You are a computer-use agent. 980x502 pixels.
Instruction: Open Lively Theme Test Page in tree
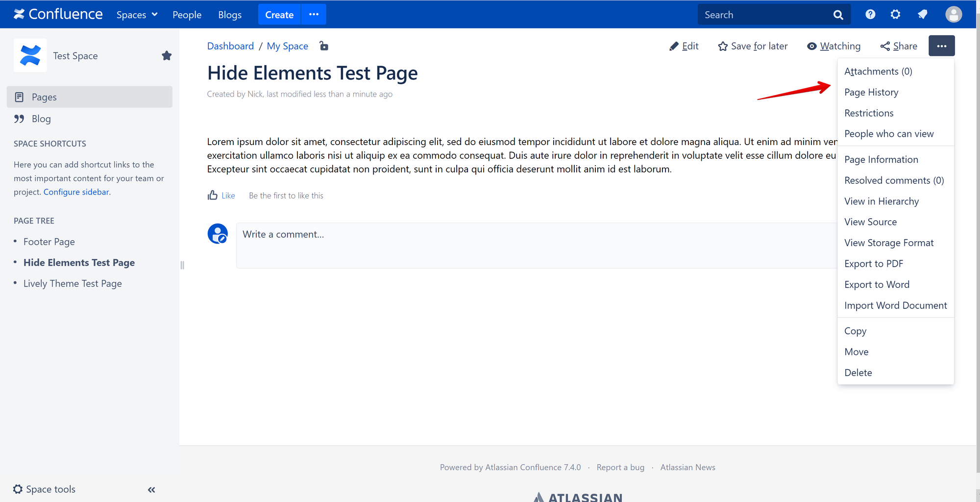click(x=73, y=283)
